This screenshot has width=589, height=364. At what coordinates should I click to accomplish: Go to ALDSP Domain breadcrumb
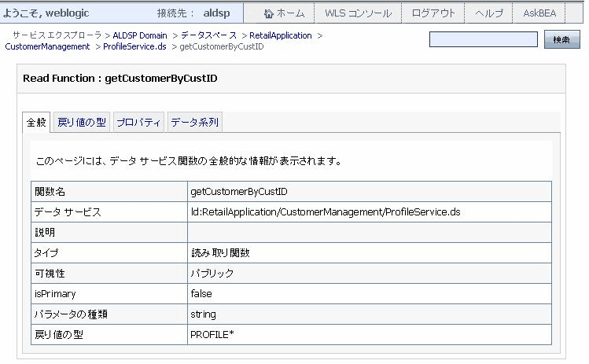140,35
